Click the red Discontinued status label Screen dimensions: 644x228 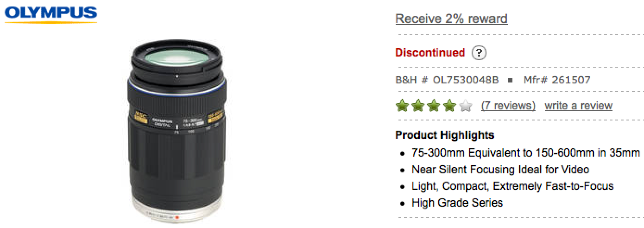(430, 53)
